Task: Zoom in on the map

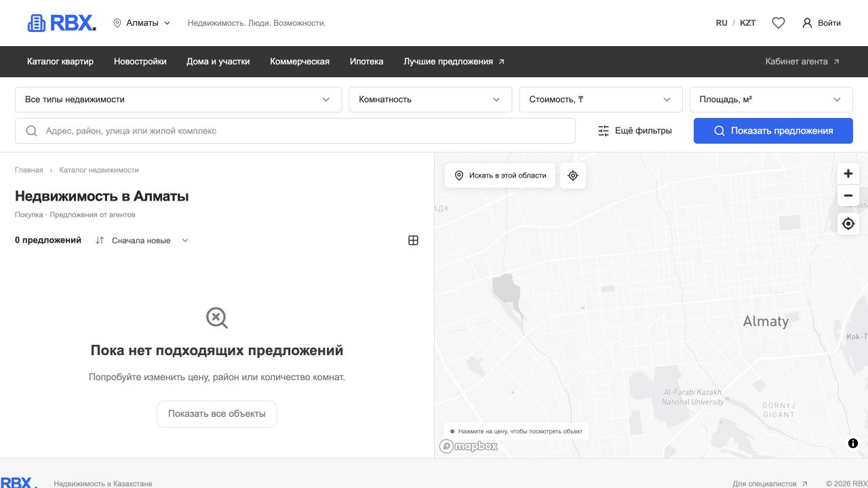Action: 848,174
